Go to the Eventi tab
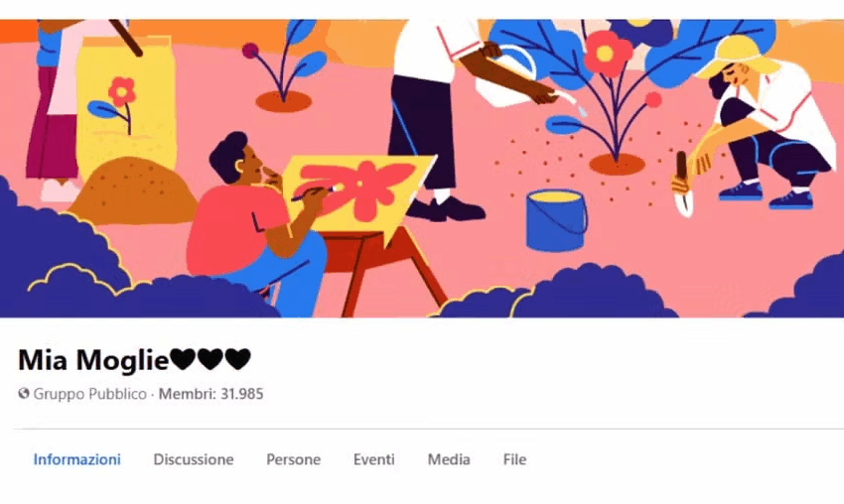844x504 pixels. 374,459
